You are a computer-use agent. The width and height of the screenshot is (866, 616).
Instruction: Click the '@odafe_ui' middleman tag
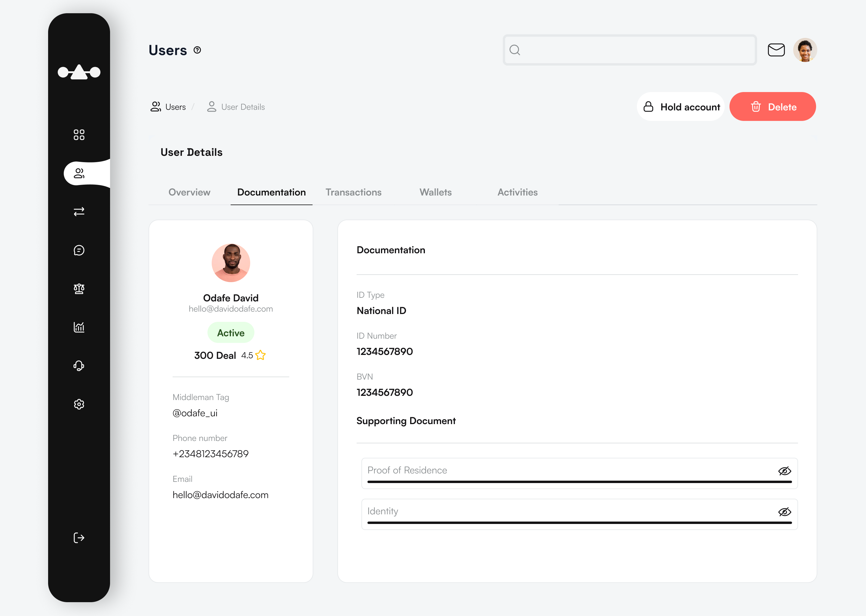coord(195,413)
